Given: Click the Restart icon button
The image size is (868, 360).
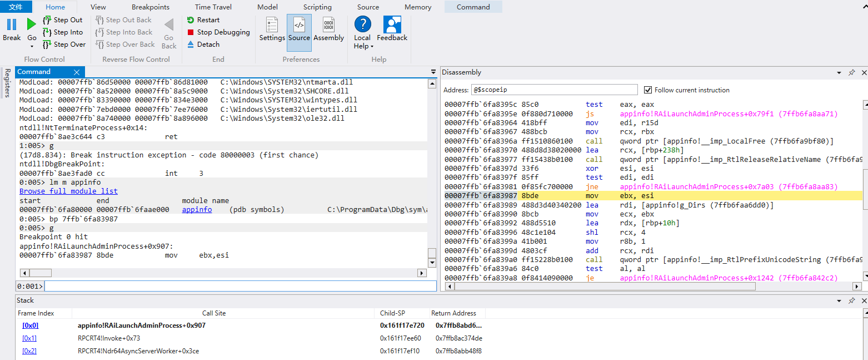Looking at the screenshot, I should [x=203, y=20].
